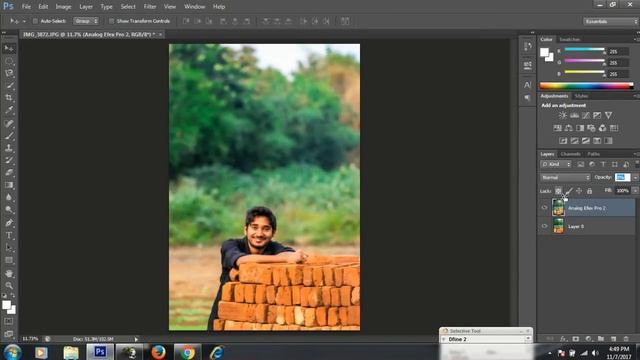Screen dimensions: 640x360
Task: Toggle lock transparent pixels
Action: (x=558, y=191)
